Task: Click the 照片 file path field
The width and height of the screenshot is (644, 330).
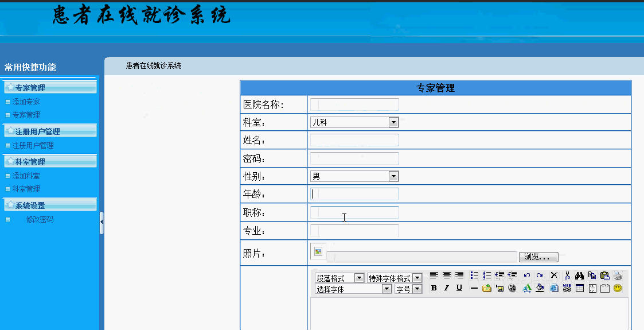Action: [x=422, y=257]
